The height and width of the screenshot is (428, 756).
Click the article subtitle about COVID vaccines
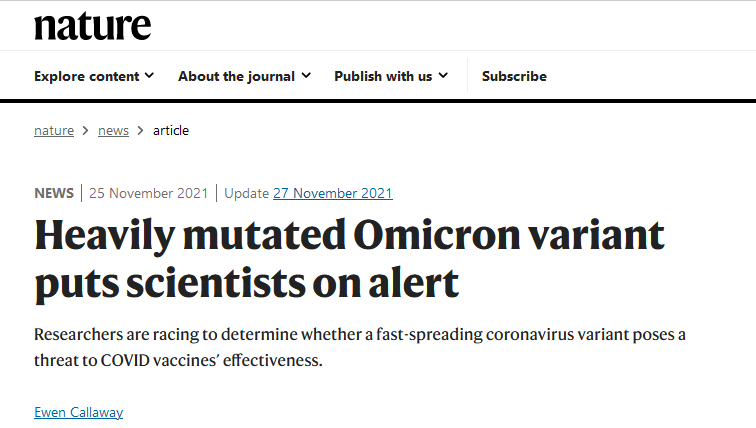tap(360, 347)
